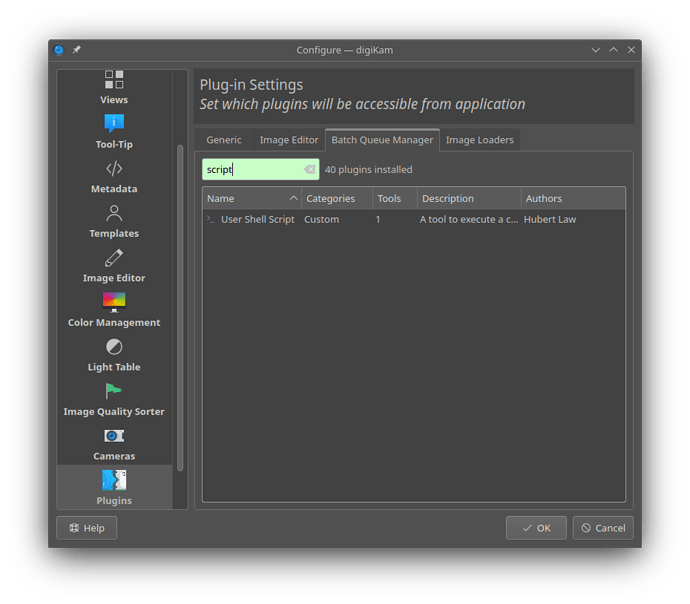The height and width of the screenshot is (604, 690).
Task: Cancel the configuration dialog
Action: 603,528
